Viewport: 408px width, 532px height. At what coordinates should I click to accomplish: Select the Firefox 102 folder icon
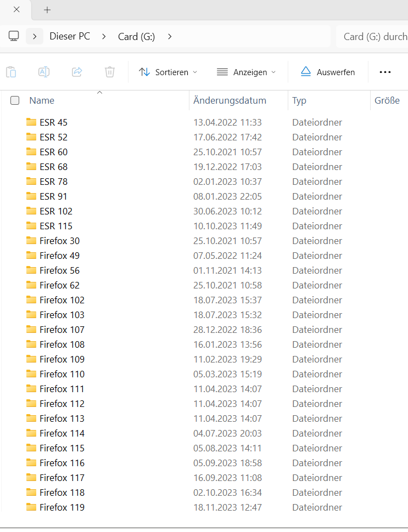tap(31, 299)
